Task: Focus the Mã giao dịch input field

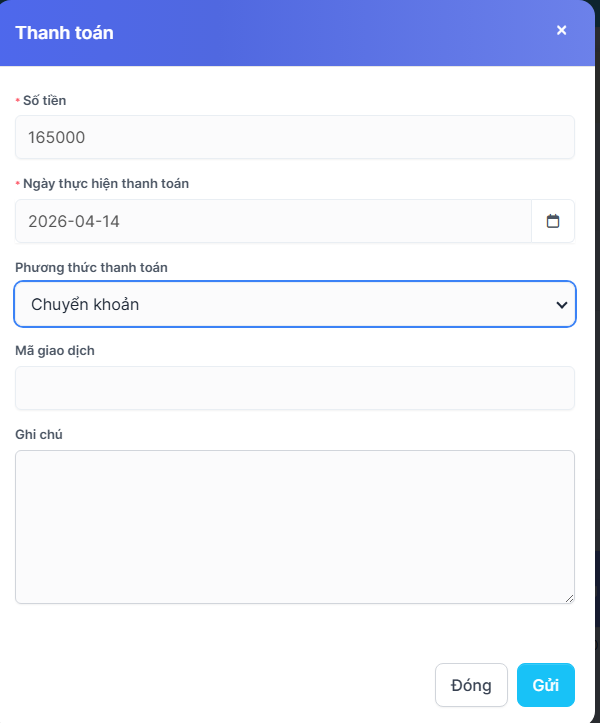Action: pyautogui.click(x=294, y=388)
